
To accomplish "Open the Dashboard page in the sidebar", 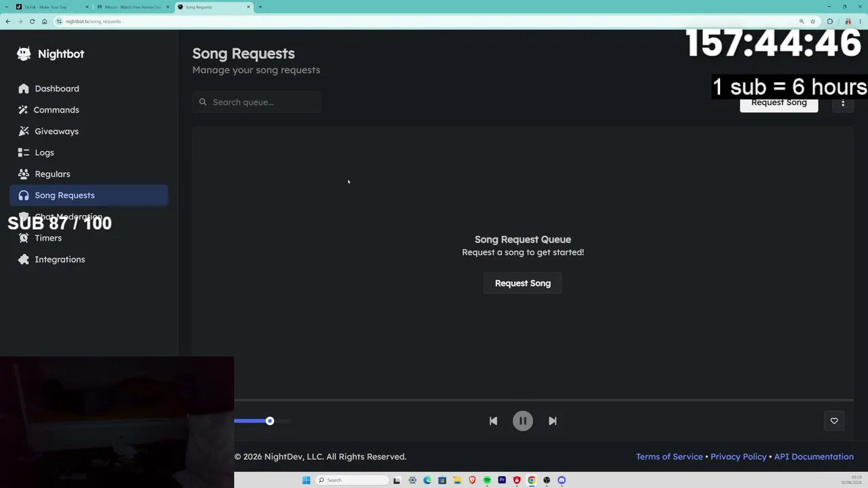I will tap(89, 89).
